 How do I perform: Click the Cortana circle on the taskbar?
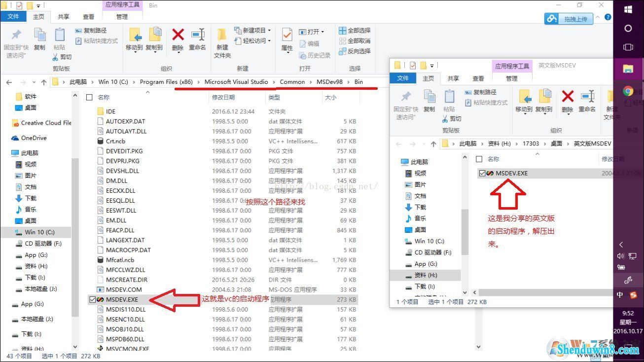pos(628,28)
